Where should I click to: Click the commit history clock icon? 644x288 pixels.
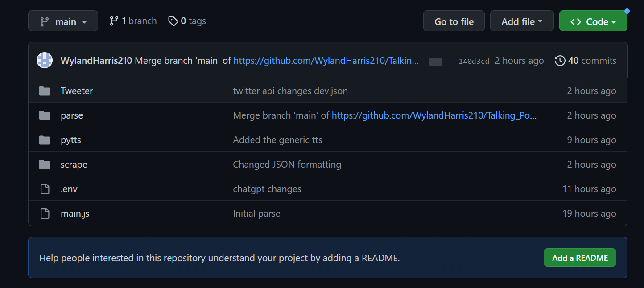click(560, 61)
